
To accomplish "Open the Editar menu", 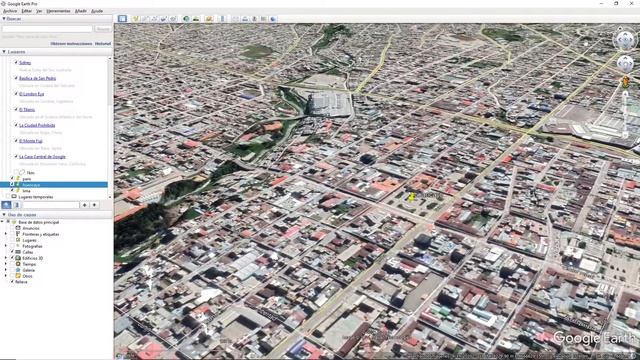I will pyautogui.click(x=27, y=11).
